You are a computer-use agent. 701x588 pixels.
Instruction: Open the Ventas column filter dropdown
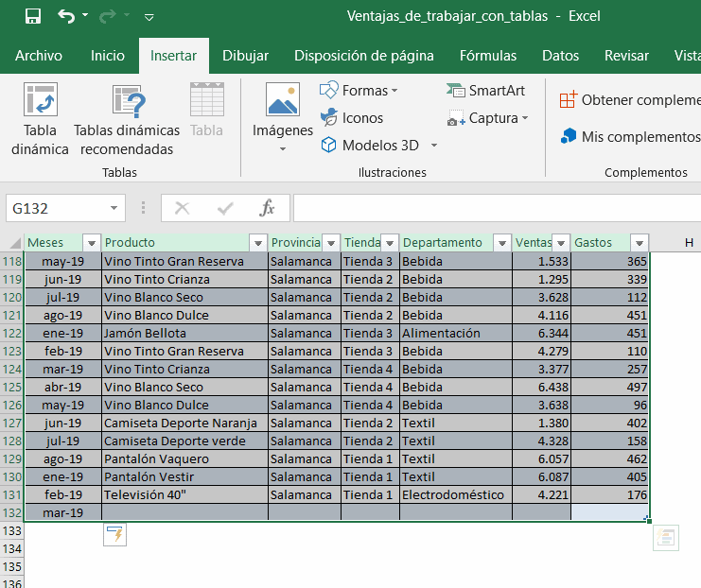tap(561, 243)
